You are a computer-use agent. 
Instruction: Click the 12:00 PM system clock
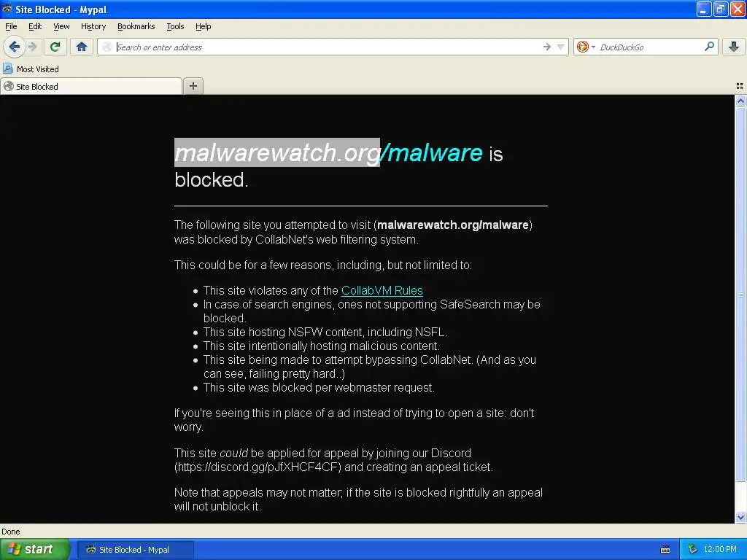720,550
